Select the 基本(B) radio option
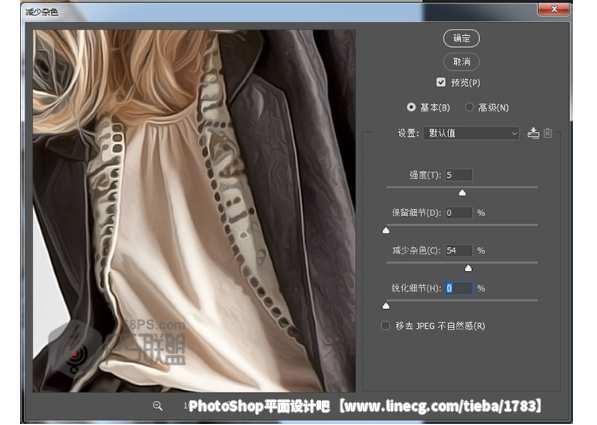Screen dimensions: 597x425 coord(411,107)
